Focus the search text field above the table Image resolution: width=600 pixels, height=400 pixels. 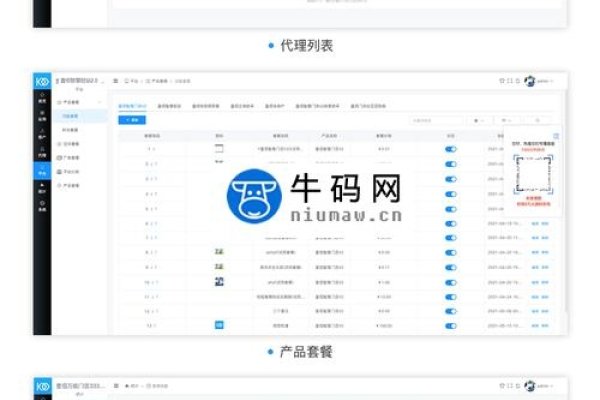[436, 121]
